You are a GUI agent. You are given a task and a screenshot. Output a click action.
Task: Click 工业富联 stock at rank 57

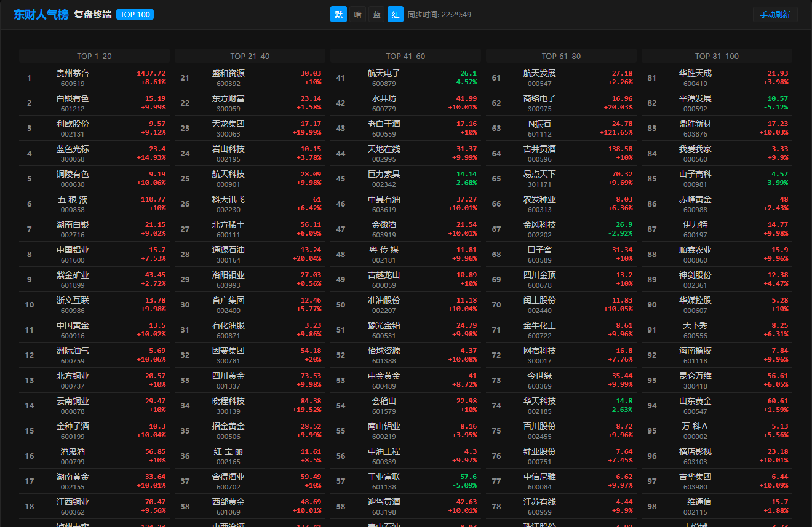click(405, 481)
